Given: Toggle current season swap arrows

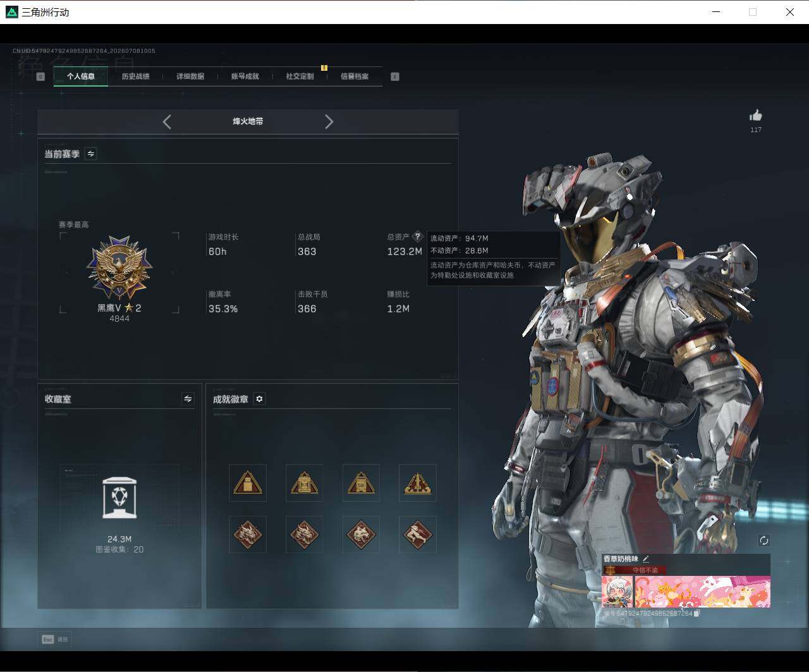Looking at the screenshot, I should point(90,154).
